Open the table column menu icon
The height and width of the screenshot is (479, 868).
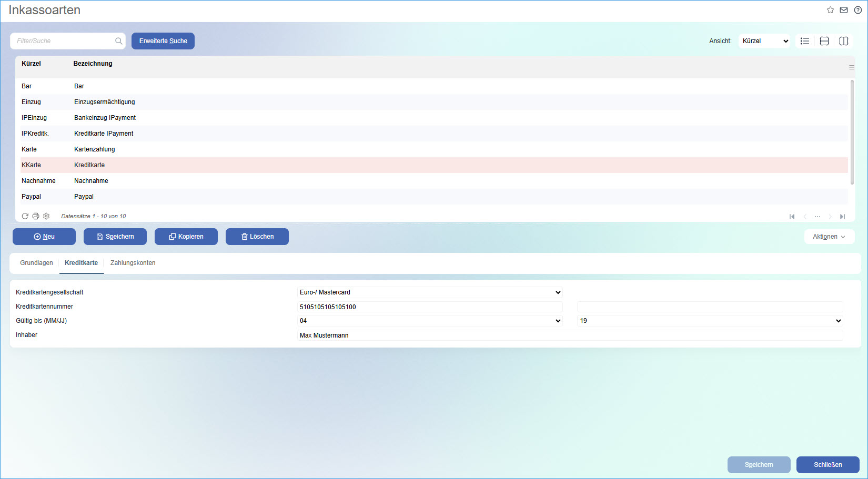[x=852, y=67]
